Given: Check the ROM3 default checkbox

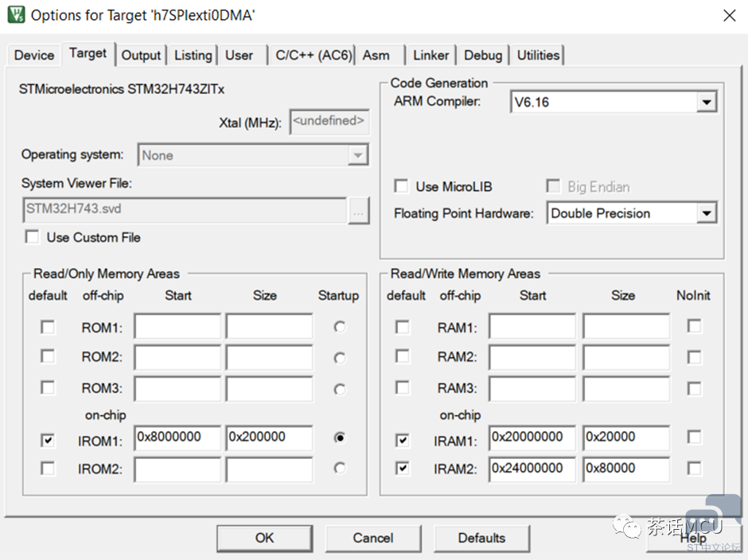Looking at the screenshot, I should 48,387.
